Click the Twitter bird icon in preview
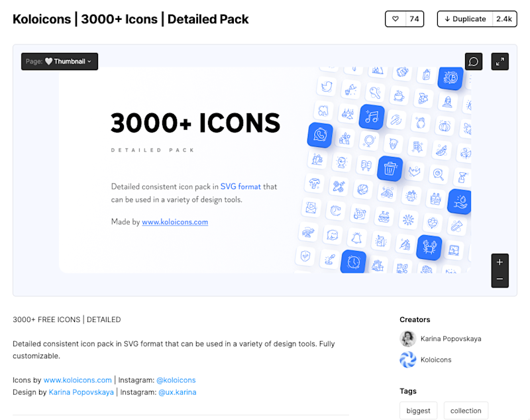Viewport: 530px width, 420px height. click(327, 87)
